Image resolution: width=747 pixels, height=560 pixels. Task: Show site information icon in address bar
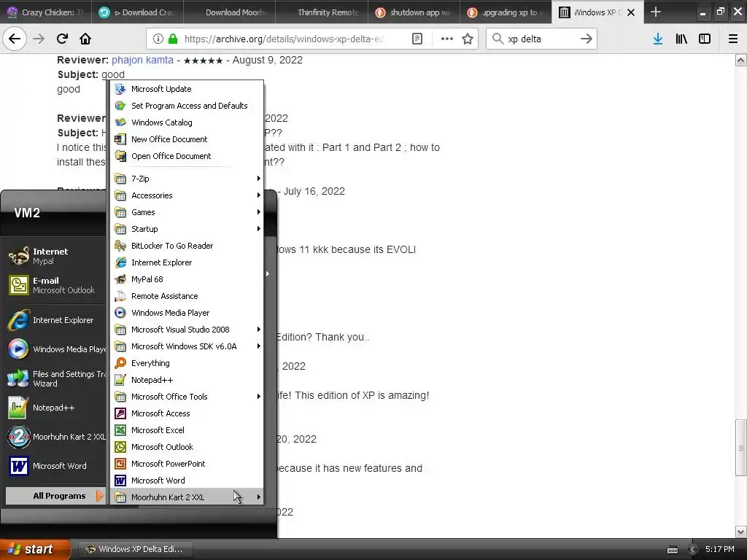coord(158,39)
